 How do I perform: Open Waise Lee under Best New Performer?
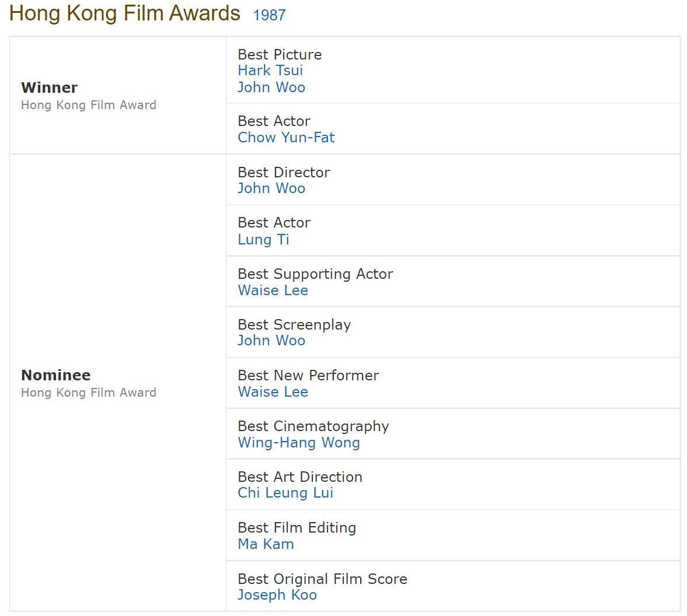point(273,392)
